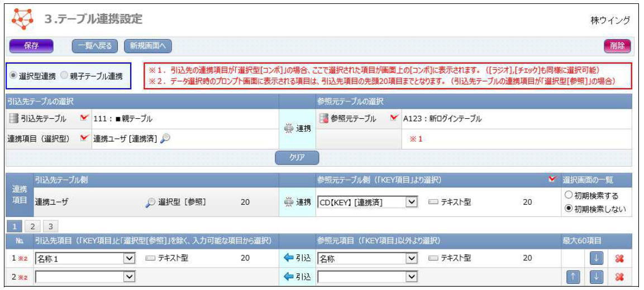This screenshot has height=290, width=644.
Task: Click the red delete X in row 1
Action: [x=618, y=258]
